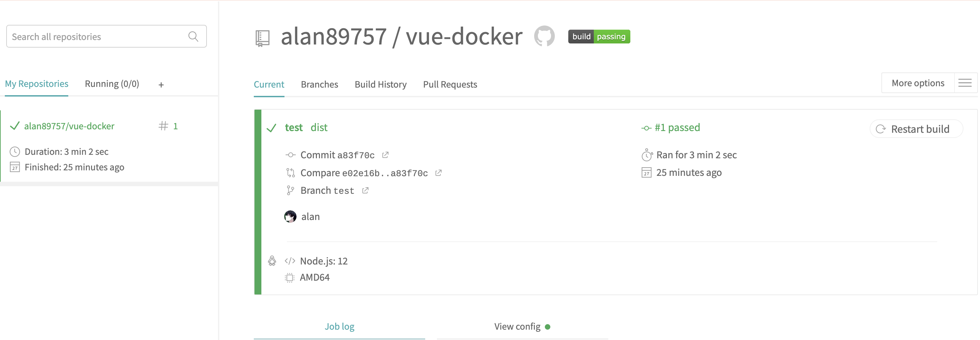Open the Build History tab

tap(380, 84)
